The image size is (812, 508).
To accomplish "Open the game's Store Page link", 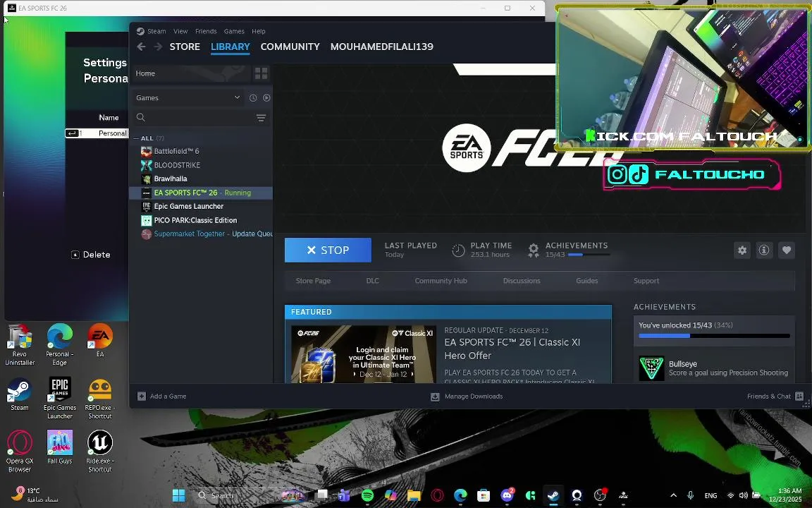I will coord(313,281).
